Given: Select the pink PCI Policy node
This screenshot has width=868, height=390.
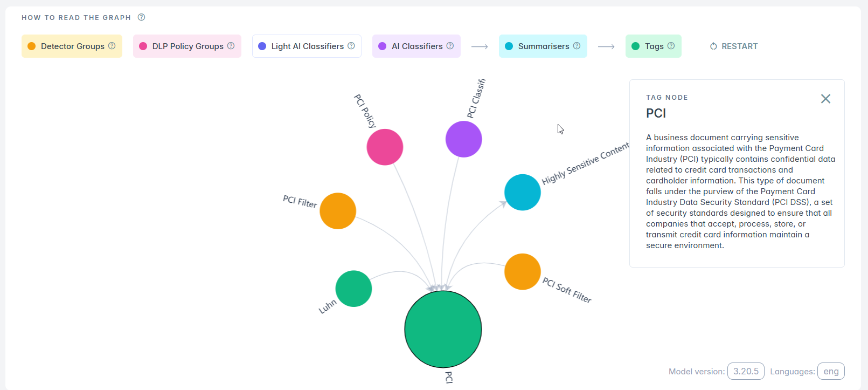Looking at the screenshot, I should coord(385,147).
